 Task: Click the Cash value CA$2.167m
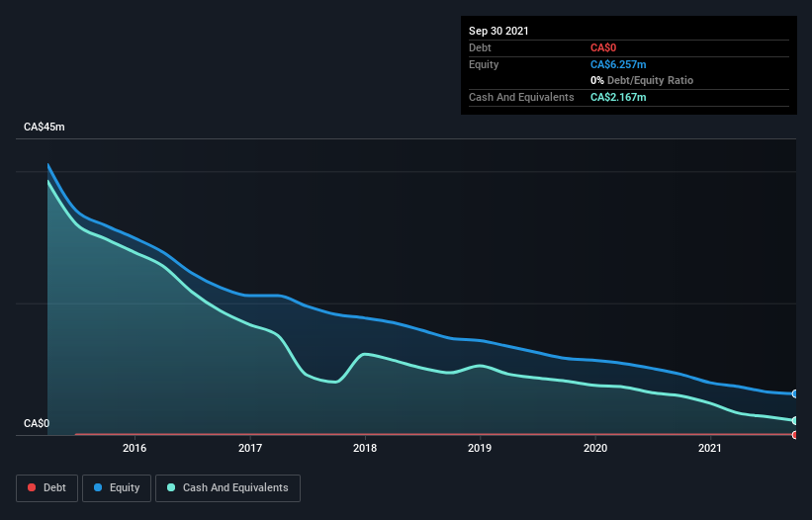[618, 97]
